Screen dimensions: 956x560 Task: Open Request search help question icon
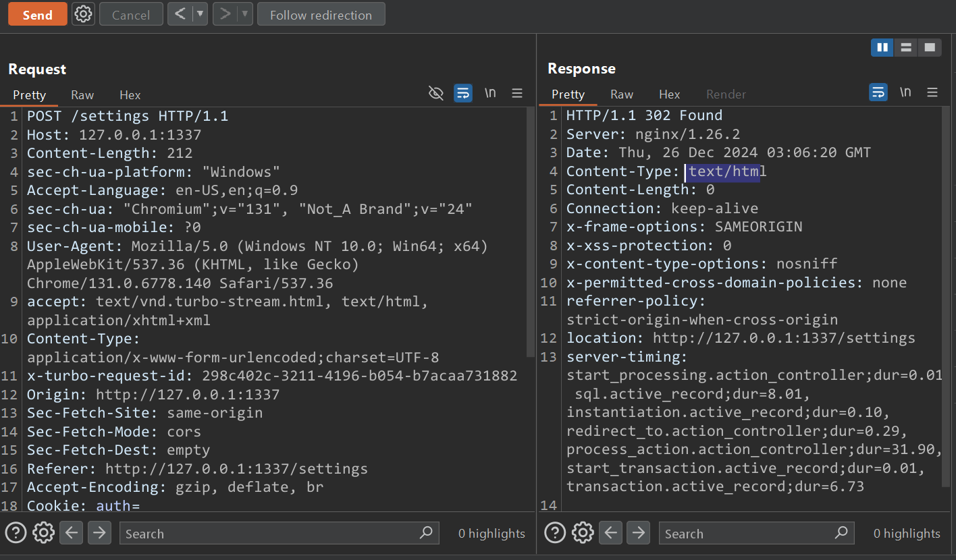click(16, 533)
